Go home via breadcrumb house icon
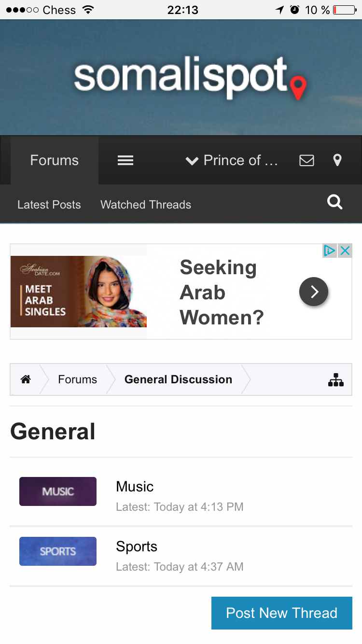The height and width of the screenshot is (644, 362). [x=26, y=379]
